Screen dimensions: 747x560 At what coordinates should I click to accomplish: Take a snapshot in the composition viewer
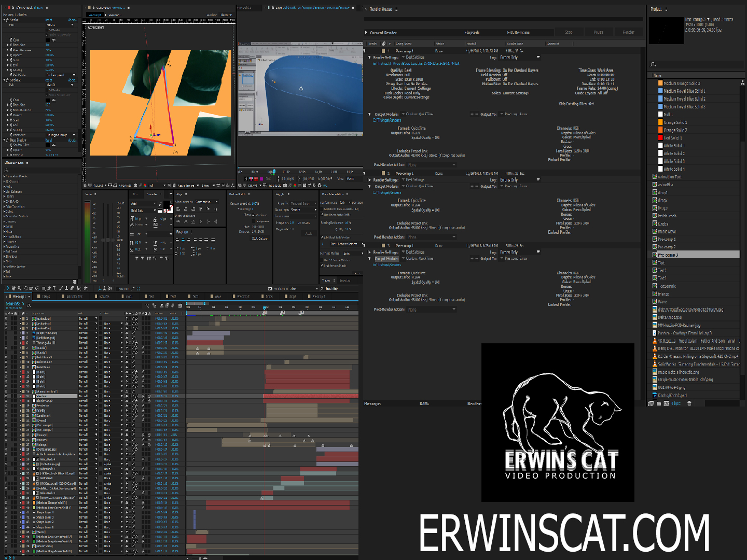(135, 186)
